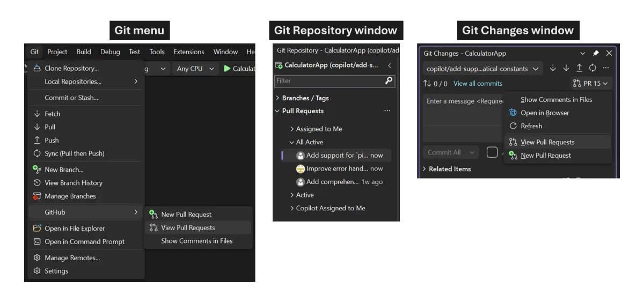Select Show Comments in Files in GitHub submenu
Image resolution: width=644 pixels, height=302 pixels.
tap(197, 241)
